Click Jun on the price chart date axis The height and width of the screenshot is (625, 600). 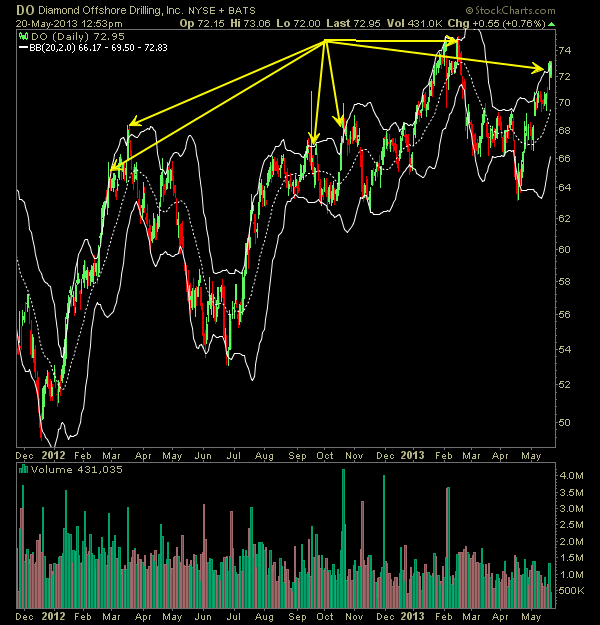click(x=203, y=456)
